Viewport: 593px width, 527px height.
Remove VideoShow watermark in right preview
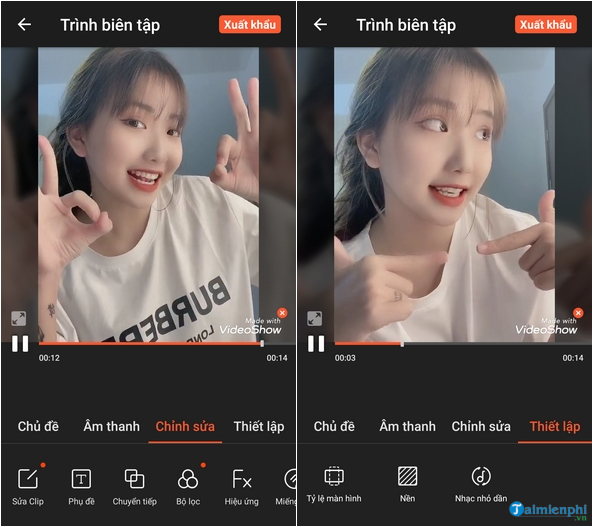point(578,313)
